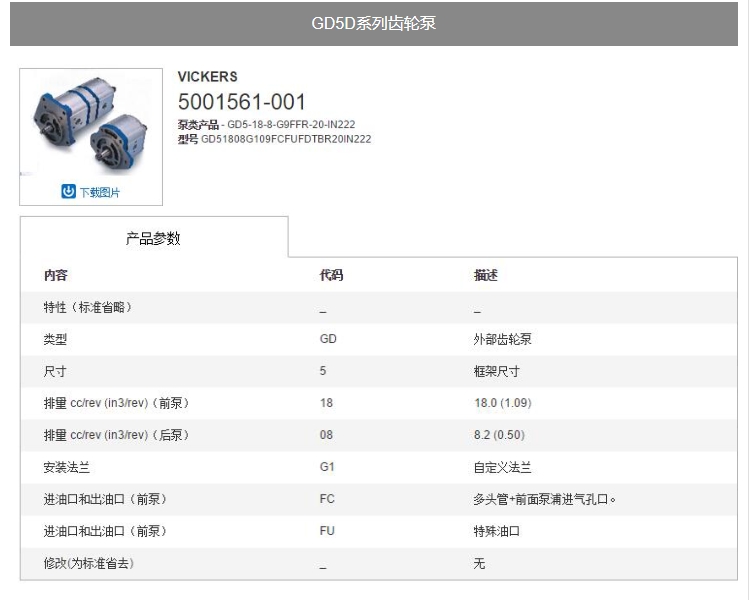
Task: Click the 框架尺寸 description
Action: pyautogui.click(x=496, y=371)
